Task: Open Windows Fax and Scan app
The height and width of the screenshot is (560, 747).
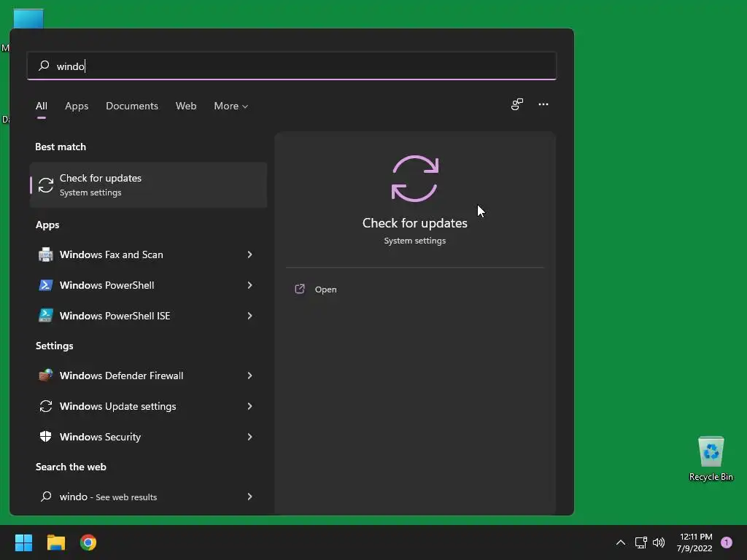Action: point(148,254)
